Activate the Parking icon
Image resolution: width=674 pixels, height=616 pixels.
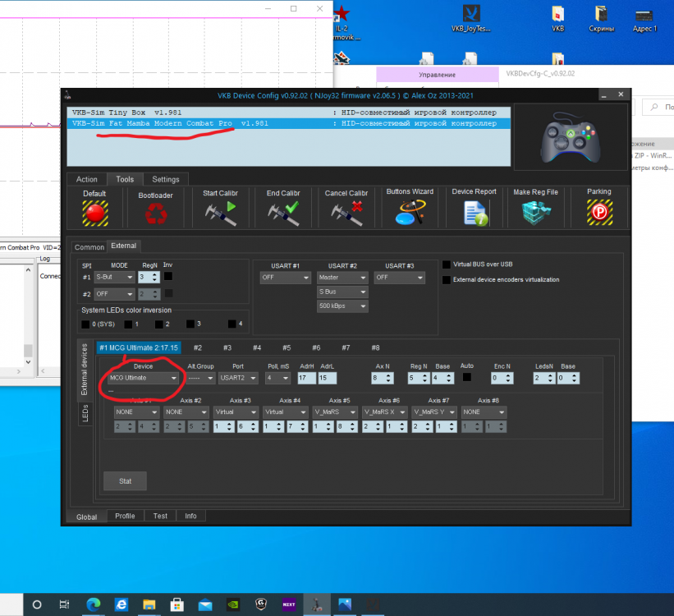click(599, 213)
